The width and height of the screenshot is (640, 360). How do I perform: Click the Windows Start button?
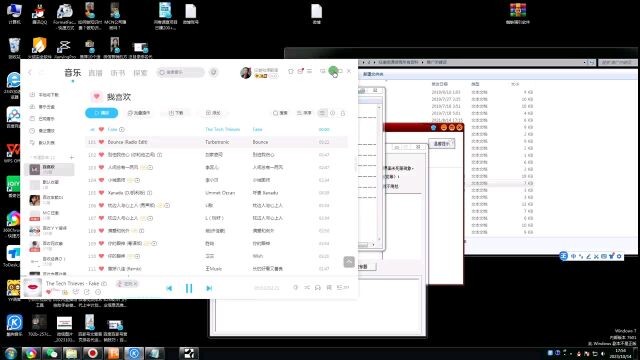point(11,353)
